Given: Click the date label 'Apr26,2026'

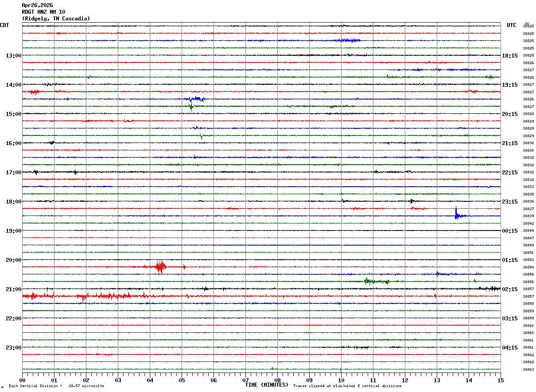Looking at the screenshot, I should (37, 5).
